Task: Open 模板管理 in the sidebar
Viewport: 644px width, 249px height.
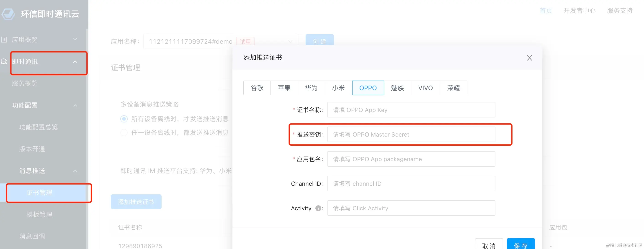Action: (x=39, y=215)
